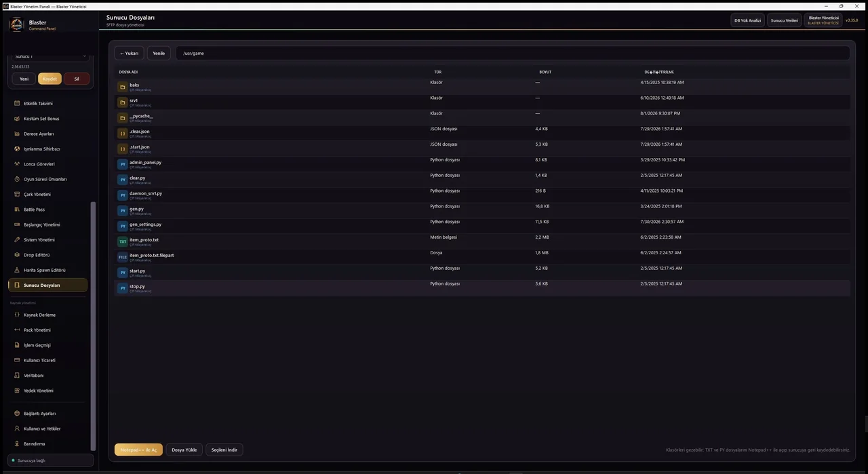Click Notepad++ ile Aç button
868x474 pixels.
[x=138, y=450]
